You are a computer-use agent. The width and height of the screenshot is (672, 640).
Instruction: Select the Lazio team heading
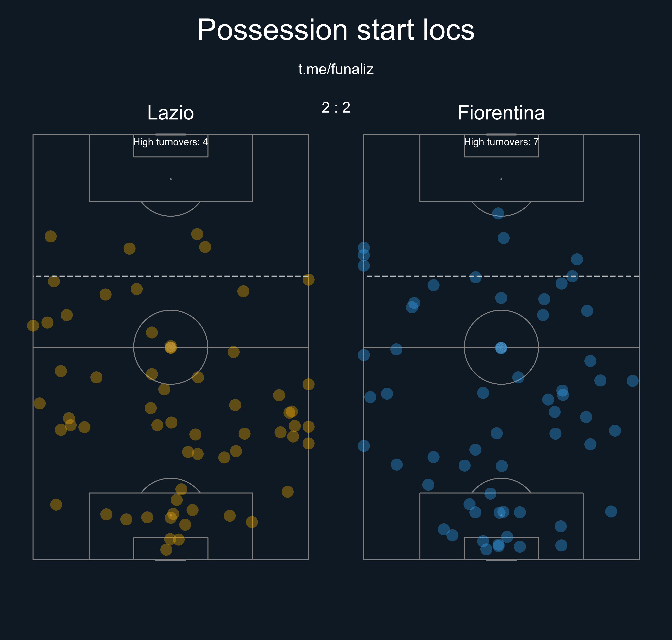170,113
